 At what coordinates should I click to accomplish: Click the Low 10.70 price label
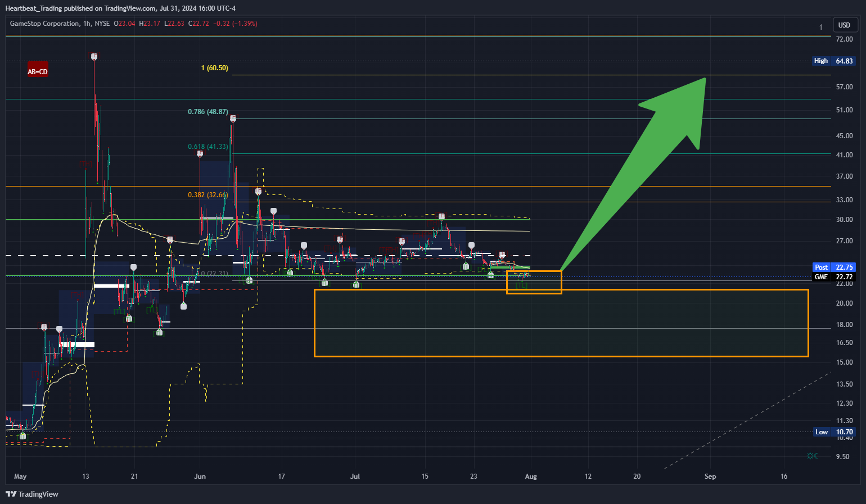(835, 432)
